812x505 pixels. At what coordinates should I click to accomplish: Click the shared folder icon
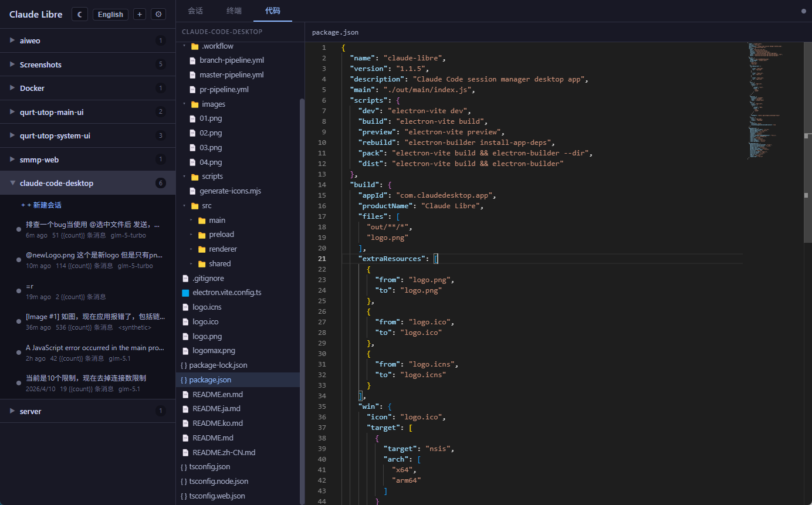[202, 264]
